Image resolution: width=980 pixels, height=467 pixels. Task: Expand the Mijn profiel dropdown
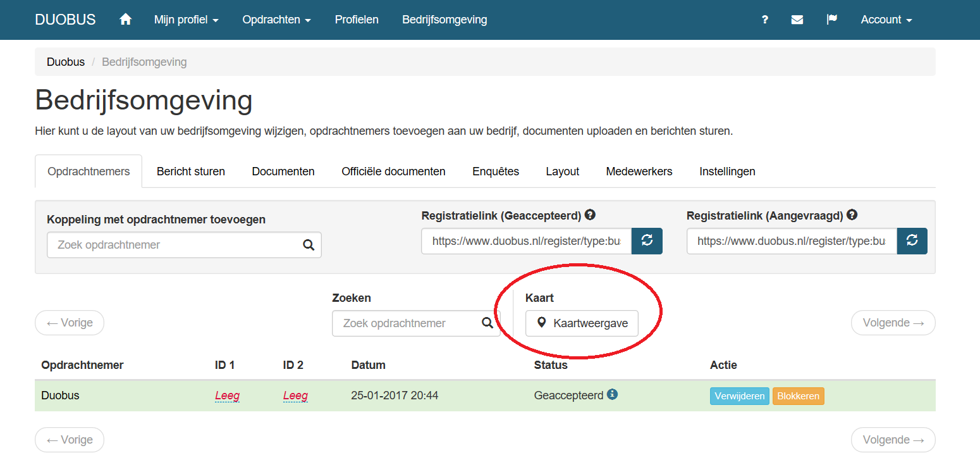click(x=186, y=20)
